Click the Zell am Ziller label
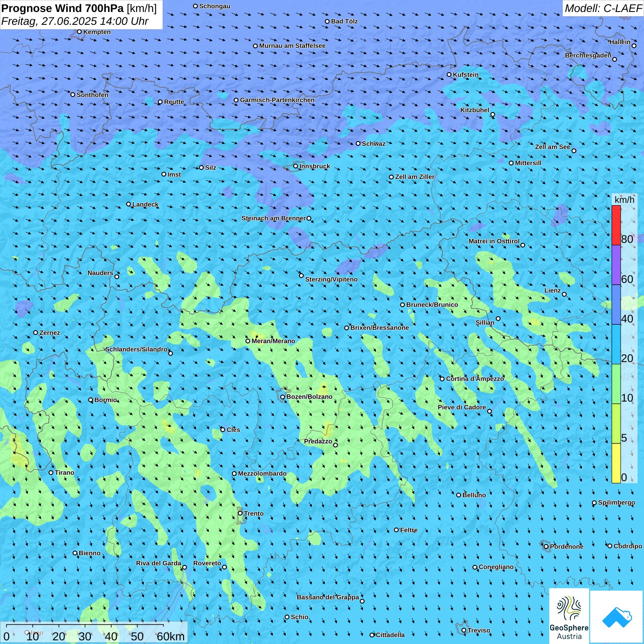The width and height of the screenshot is (644, 644). coord(415,177)
